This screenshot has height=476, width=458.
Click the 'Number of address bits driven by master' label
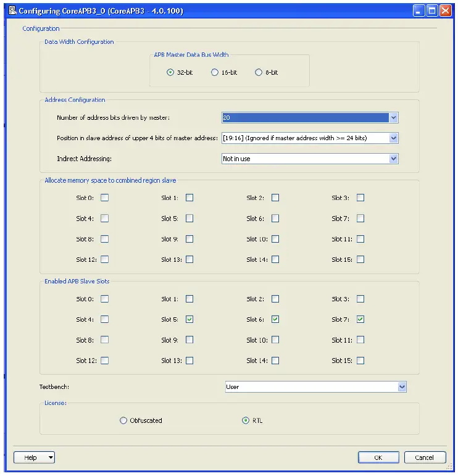pyautogui.click(x=113, y=117)
